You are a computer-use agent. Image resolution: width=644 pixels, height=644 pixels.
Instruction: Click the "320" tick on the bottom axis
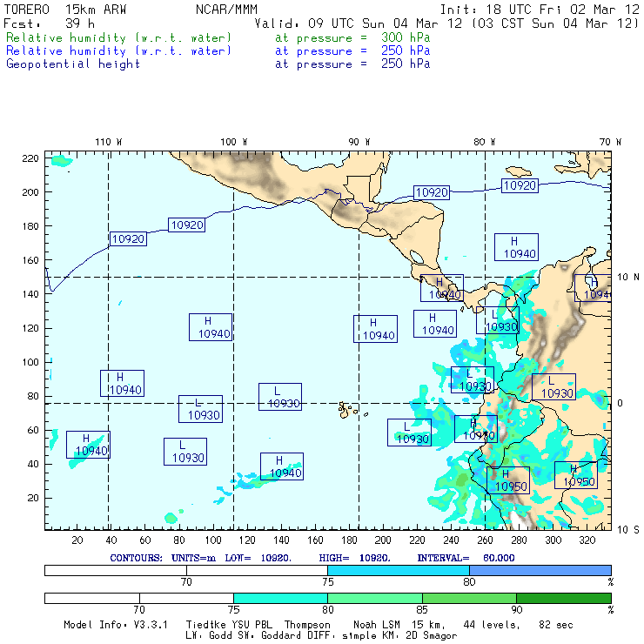click(587, 540)
